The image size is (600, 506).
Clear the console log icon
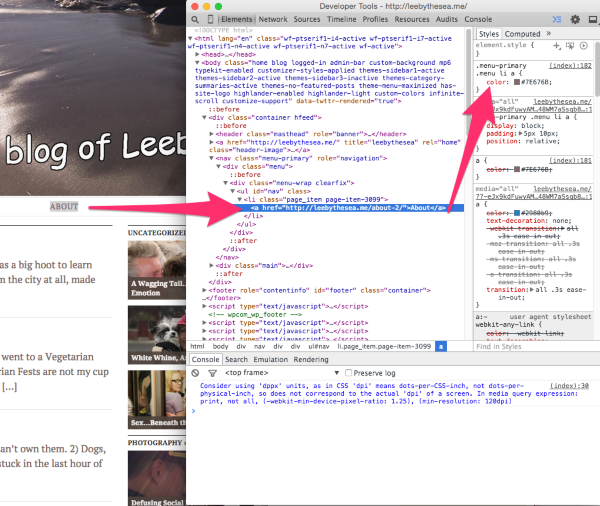click(196, 373)
